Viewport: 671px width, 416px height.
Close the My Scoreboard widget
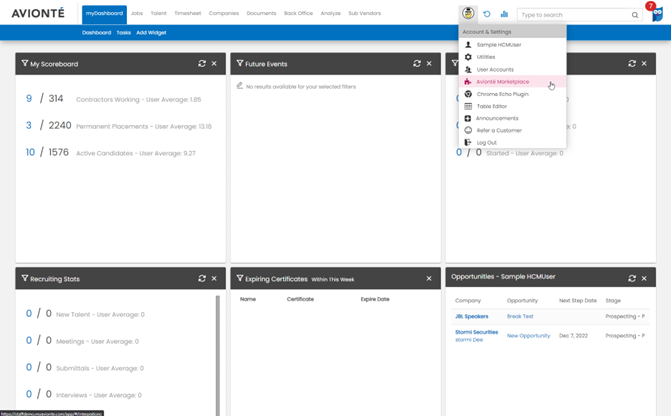[214, 63]
